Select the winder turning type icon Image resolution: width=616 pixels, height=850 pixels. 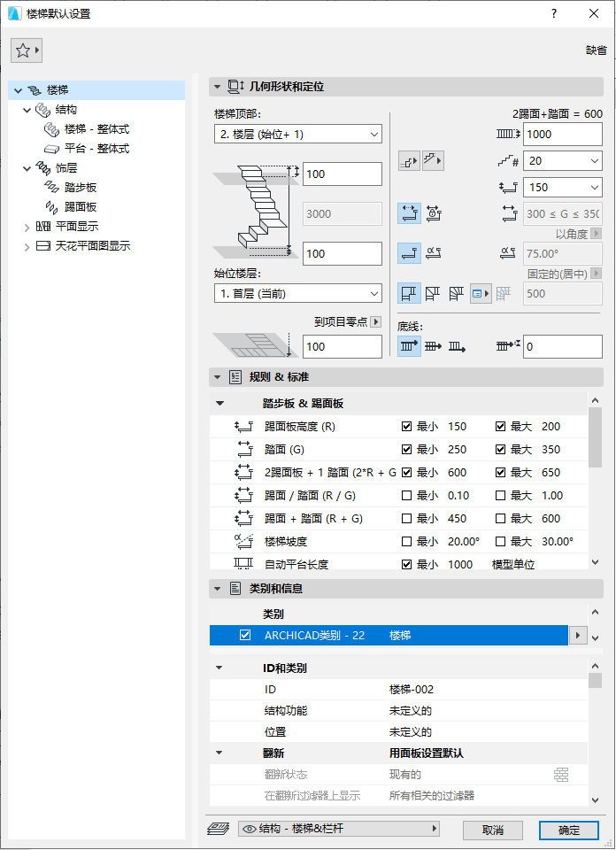[x=457, y=293]
